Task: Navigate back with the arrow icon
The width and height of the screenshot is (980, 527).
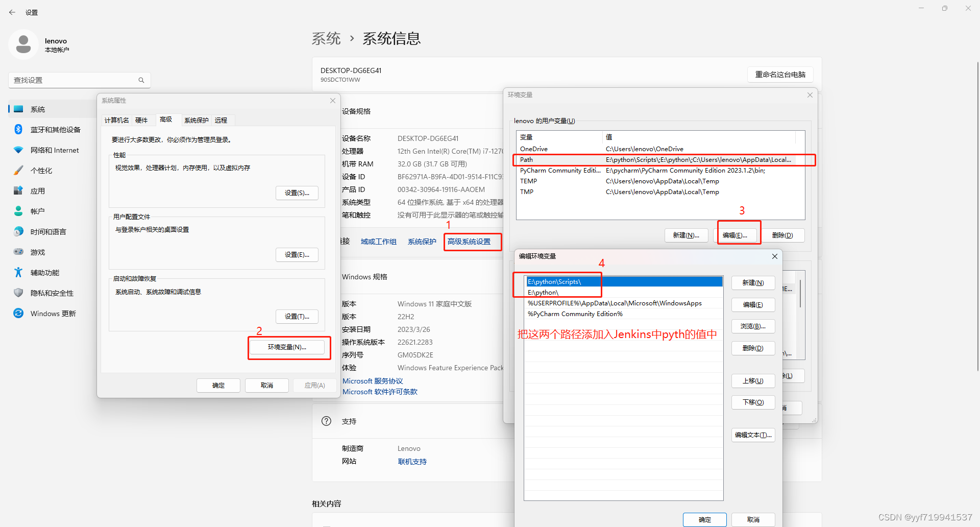Action: tap(12, 12)
